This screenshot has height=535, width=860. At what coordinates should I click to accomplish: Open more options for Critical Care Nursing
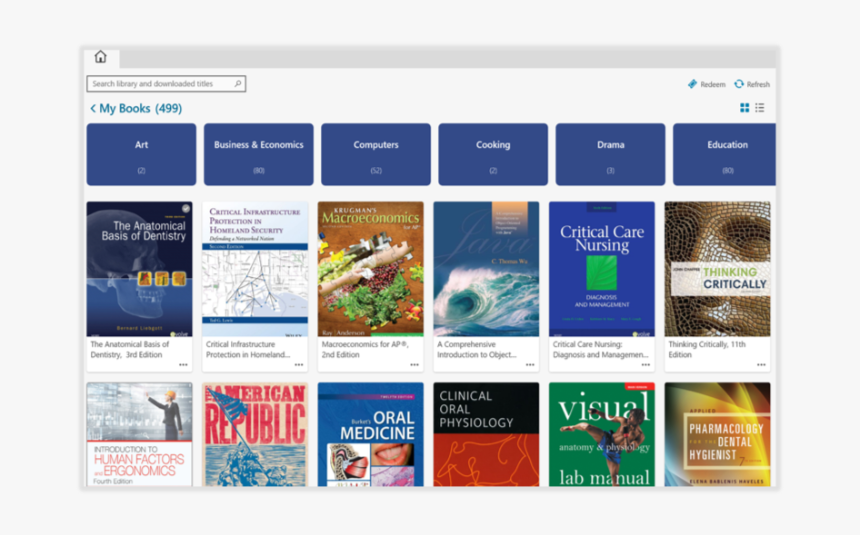645,365
